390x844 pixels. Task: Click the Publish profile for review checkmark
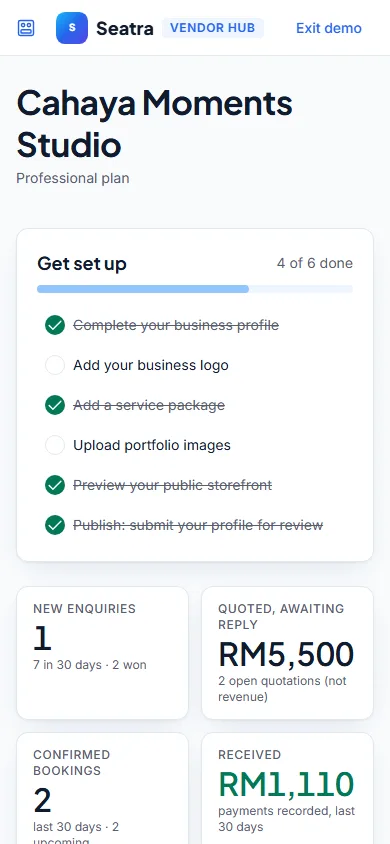pyautogui.click(x=55, y=525)
